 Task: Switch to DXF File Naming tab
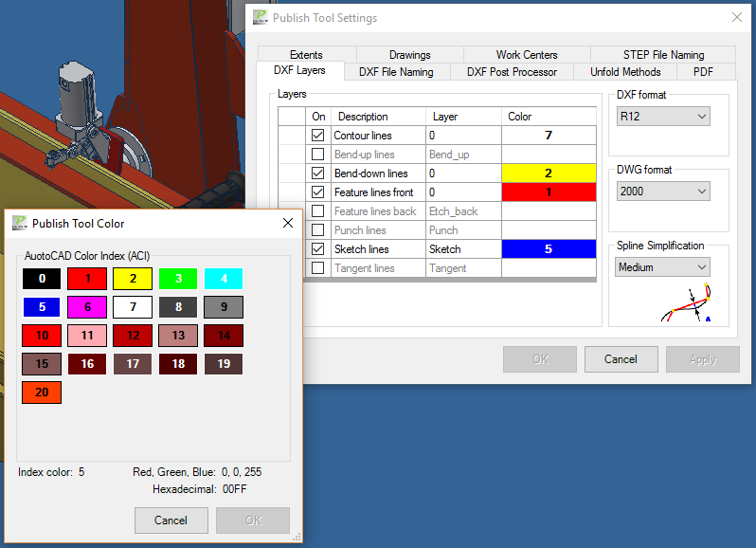[396, 72]
